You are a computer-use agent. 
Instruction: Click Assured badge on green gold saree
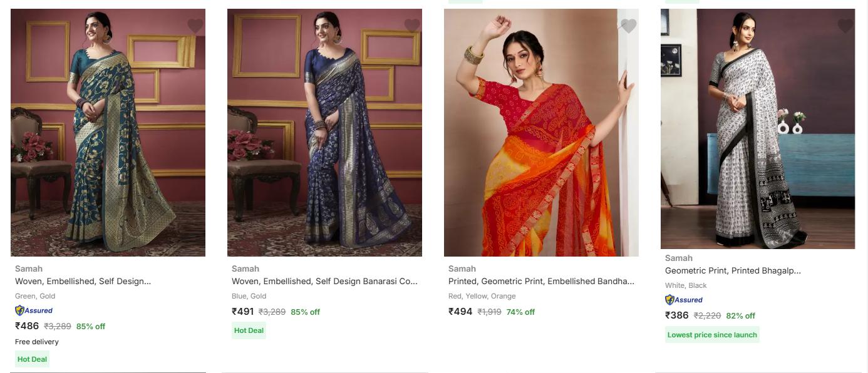pyautogui.click(x=34, y=310)
